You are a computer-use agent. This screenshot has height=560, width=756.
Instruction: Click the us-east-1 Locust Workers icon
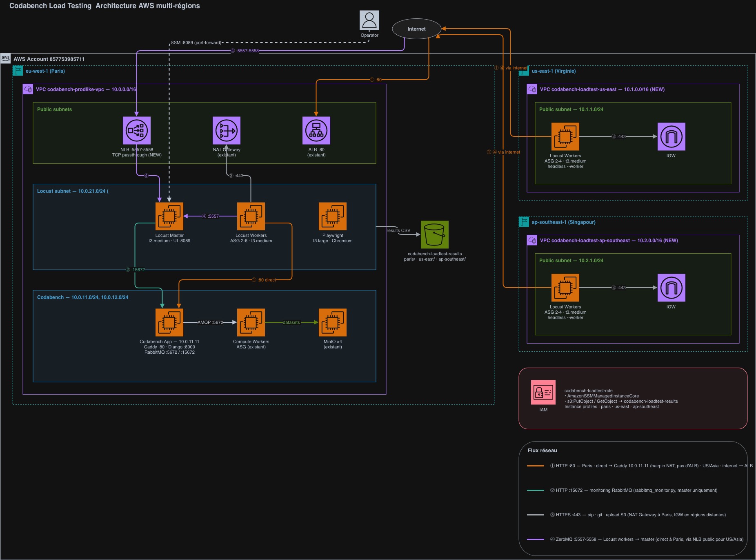(x=565, y=137)
